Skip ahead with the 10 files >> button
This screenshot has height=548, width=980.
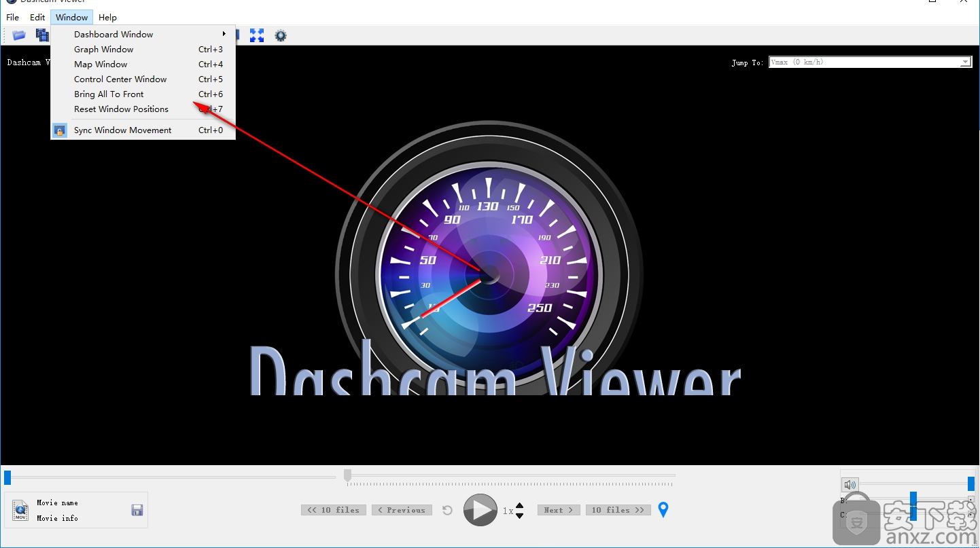(x=618, y=510)
